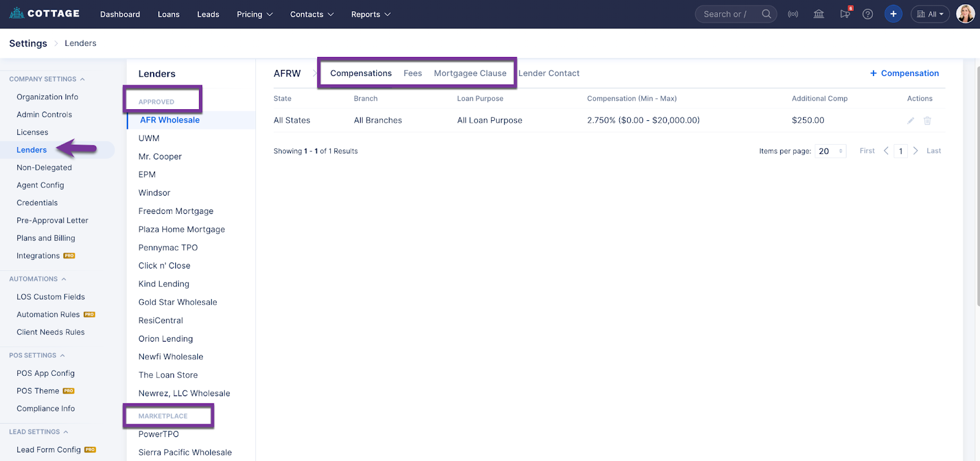
Task: Open Credentials settings
Action: 37,203
